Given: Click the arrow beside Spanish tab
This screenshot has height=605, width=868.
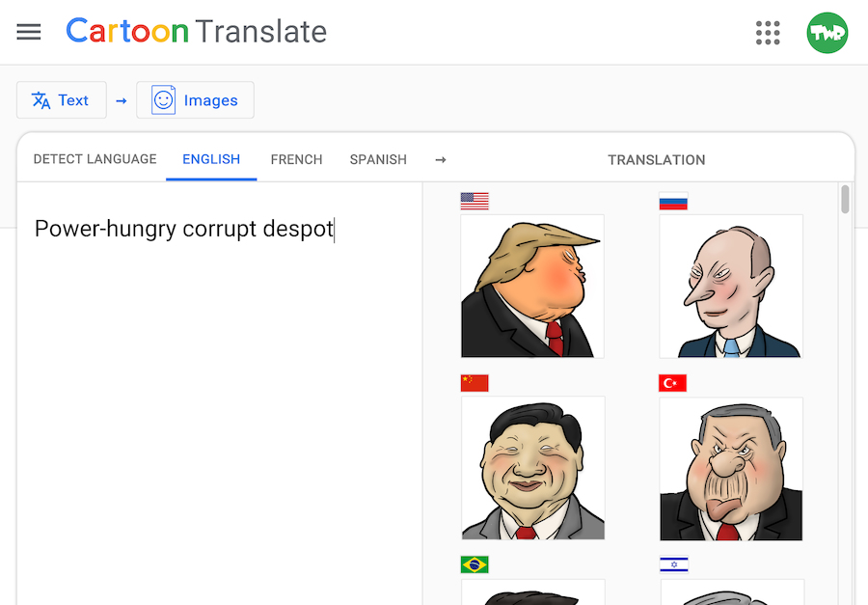Looking at the screenshot, I should (x=441, y=160).
